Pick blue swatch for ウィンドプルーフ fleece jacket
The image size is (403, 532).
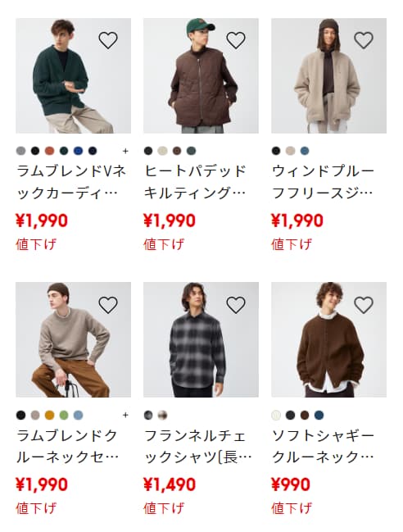305,151
